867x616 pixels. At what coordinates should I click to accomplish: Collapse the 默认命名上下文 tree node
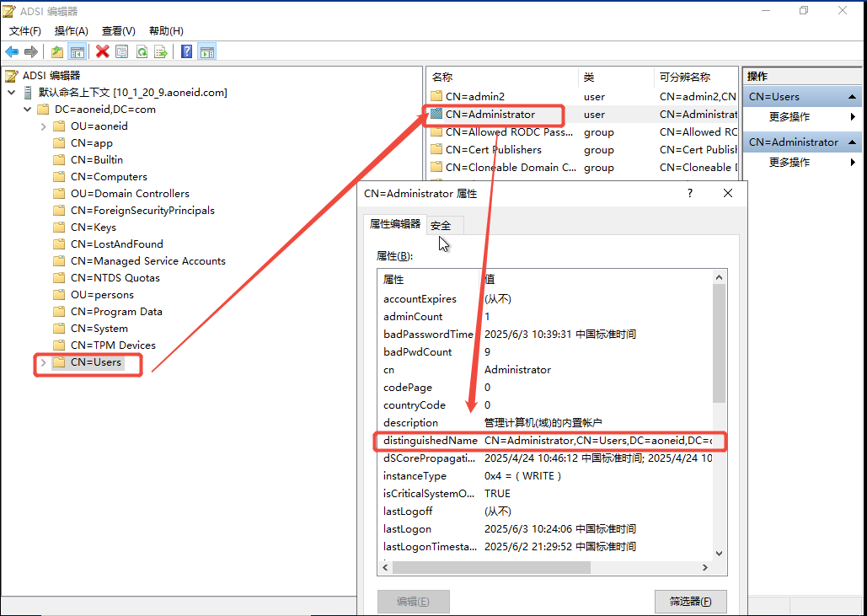[x=12, y=93]
